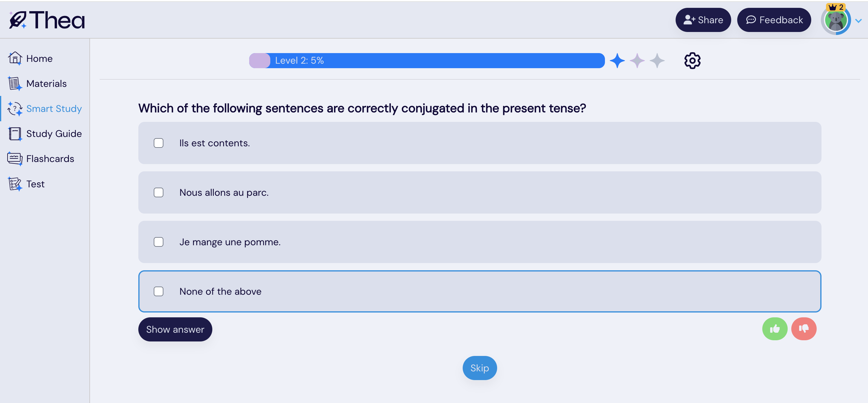This screenshot has width=868, height=403.
Task: Check the 'Ils est contents.' checkbox
Action: (158, 143)
